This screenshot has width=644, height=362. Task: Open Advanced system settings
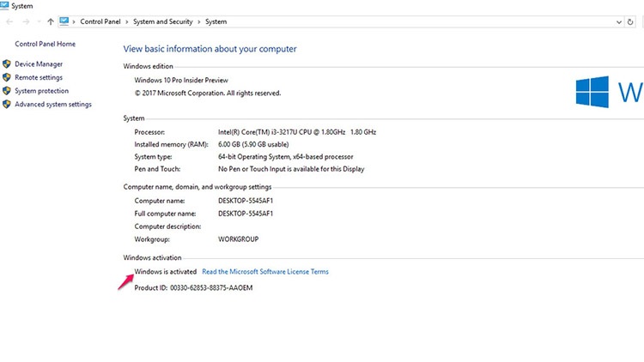click(x=53, y=105)
